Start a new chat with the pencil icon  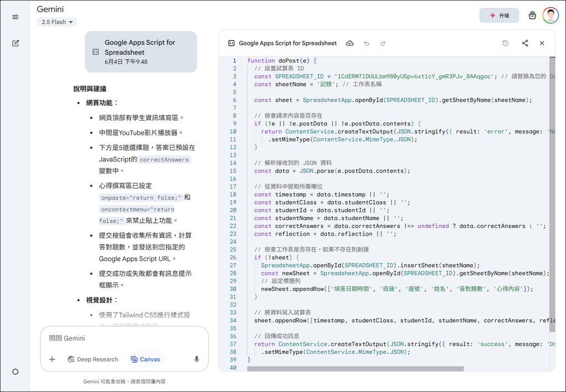pyautogui.click(x=15, y=43)
